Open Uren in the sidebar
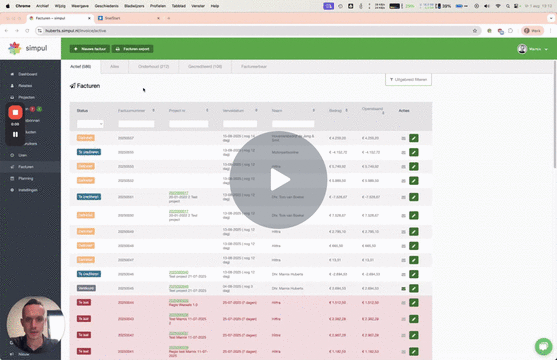Viewport: 557px width, 360px height. pos(22,155)
